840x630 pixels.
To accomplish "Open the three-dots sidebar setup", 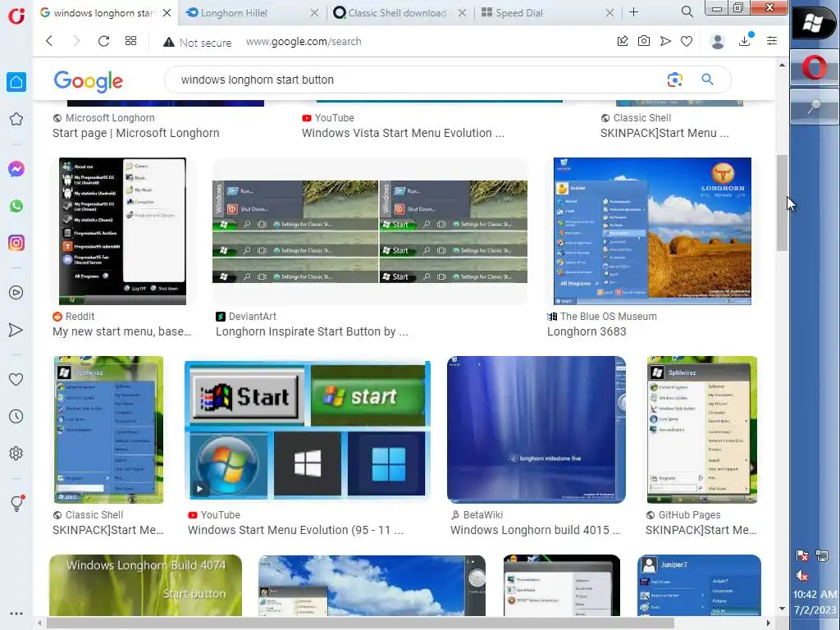I will [16, 614].
